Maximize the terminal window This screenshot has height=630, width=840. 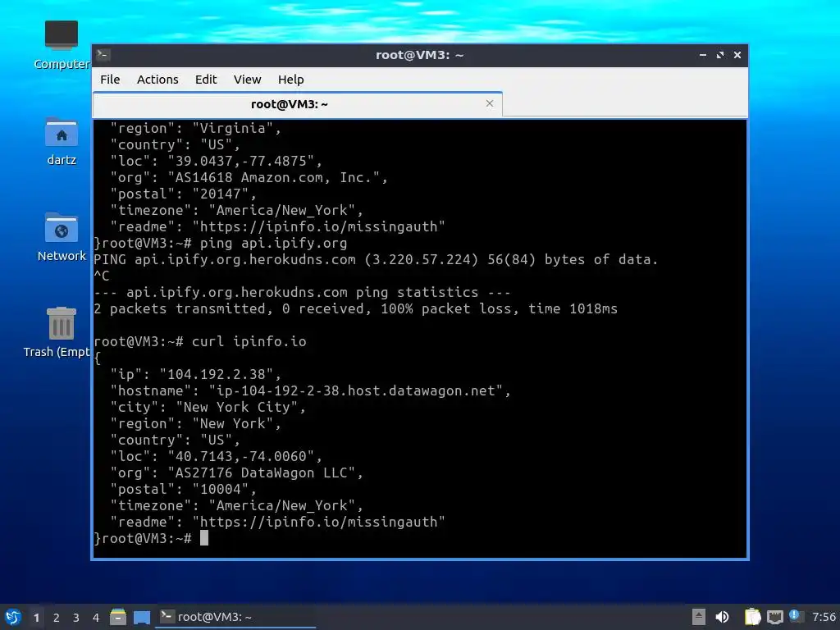coord(720,55)
